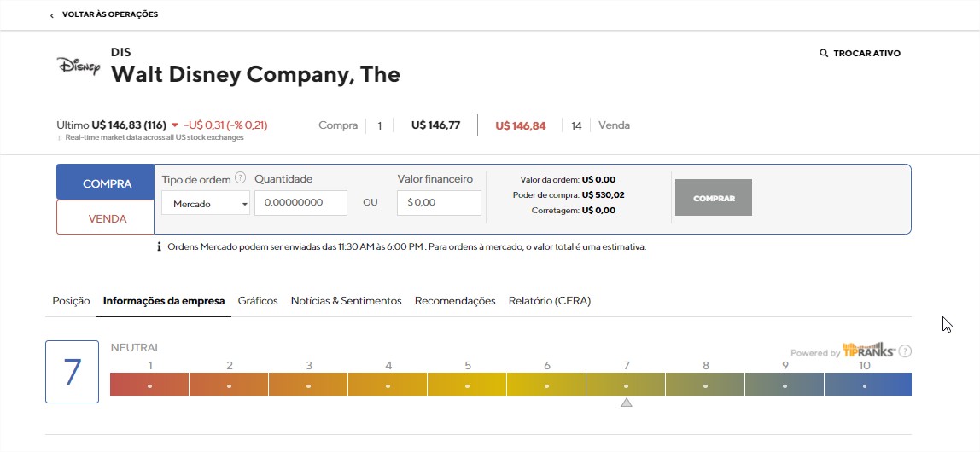
Task: Click the DIS ticker symbol
Action: [121, 52]
